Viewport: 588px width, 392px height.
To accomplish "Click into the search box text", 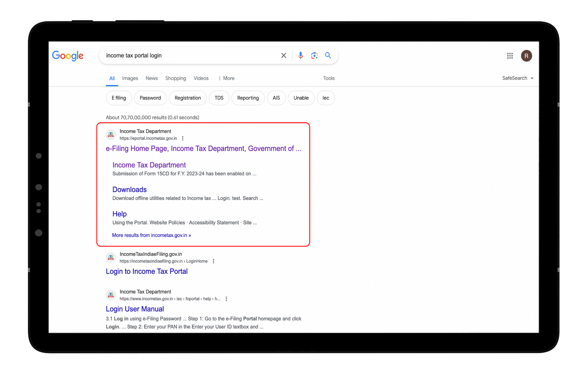I will (134, 56).
